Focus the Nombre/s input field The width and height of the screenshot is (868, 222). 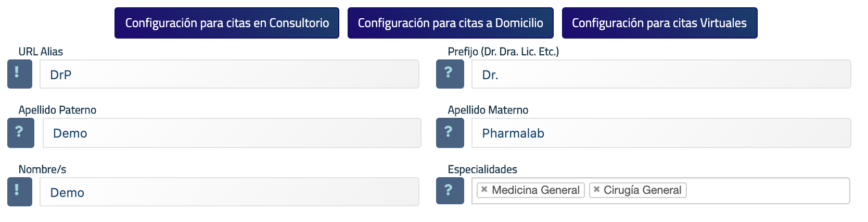229,192
